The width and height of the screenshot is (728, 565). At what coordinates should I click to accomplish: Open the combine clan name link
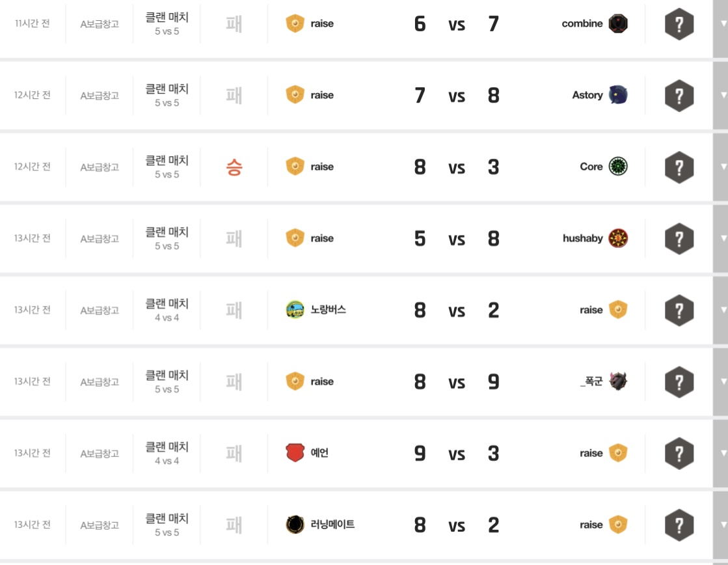(x=582, y=24)
